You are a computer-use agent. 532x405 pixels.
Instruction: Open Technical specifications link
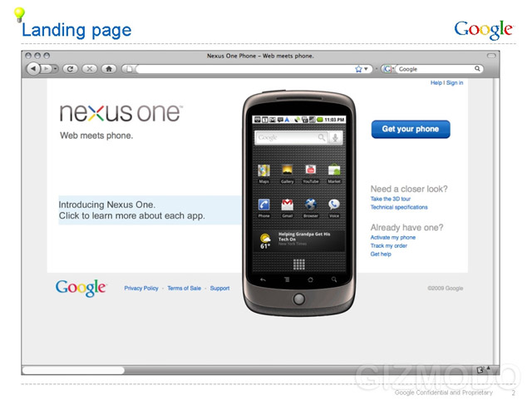tap(399, 207)
